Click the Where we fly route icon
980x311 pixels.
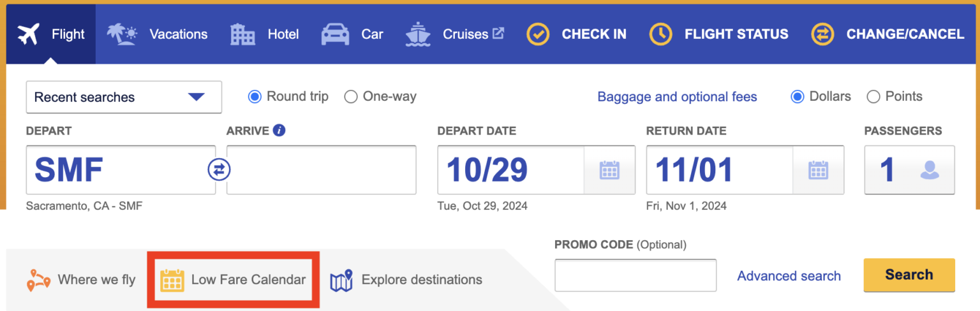point(39,280)
